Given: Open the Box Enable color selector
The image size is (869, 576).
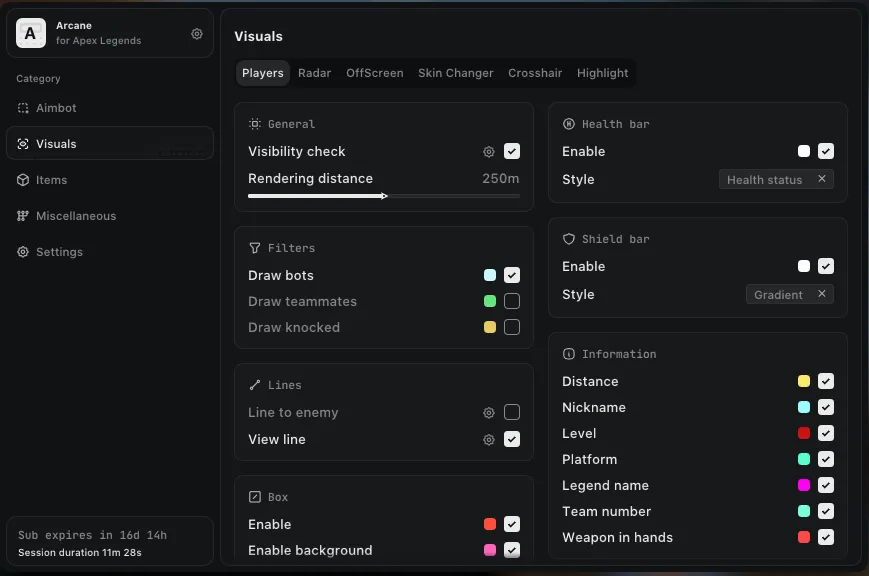Looking at the screenshot, I should click(489, 524).
